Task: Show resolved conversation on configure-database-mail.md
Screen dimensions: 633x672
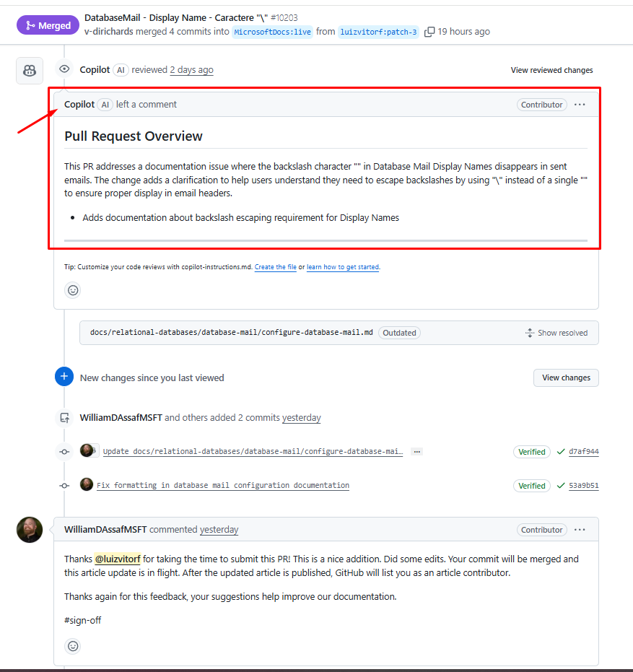Action: (x=556, y=333)
